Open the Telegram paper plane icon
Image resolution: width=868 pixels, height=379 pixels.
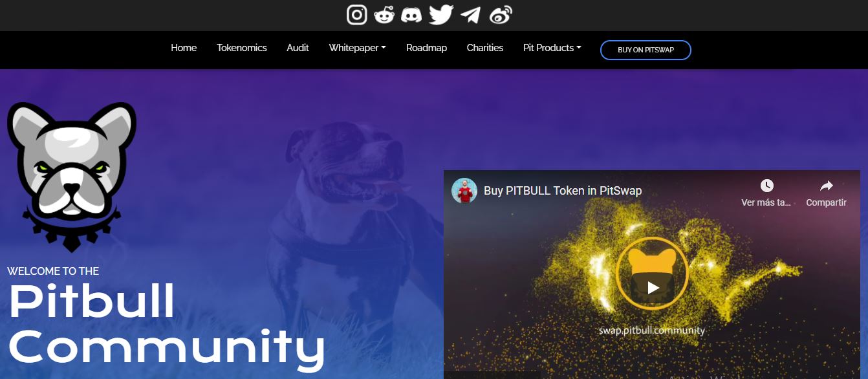470,15
